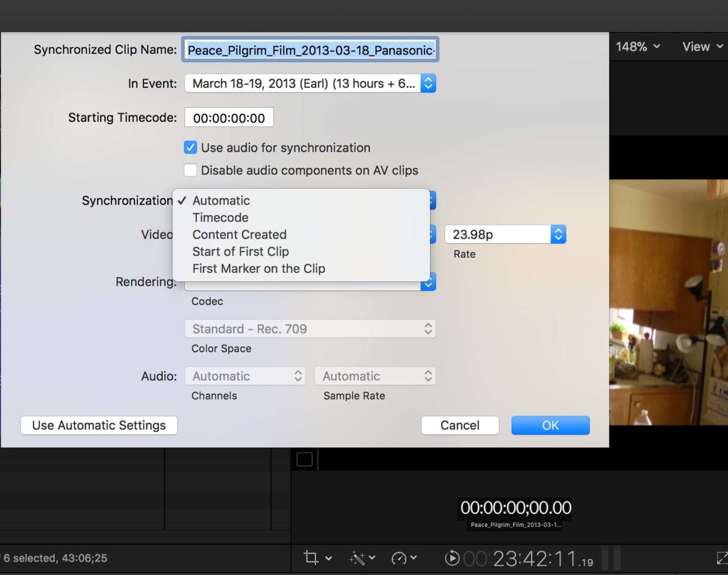Click the Use Automatic Settings button
The height and width of the screenshot is (575, 728).
[x=99, y=425]
